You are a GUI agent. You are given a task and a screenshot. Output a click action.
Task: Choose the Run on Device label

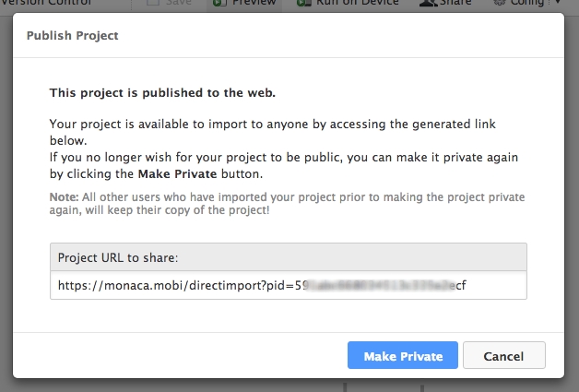click(x=358, y=3)
